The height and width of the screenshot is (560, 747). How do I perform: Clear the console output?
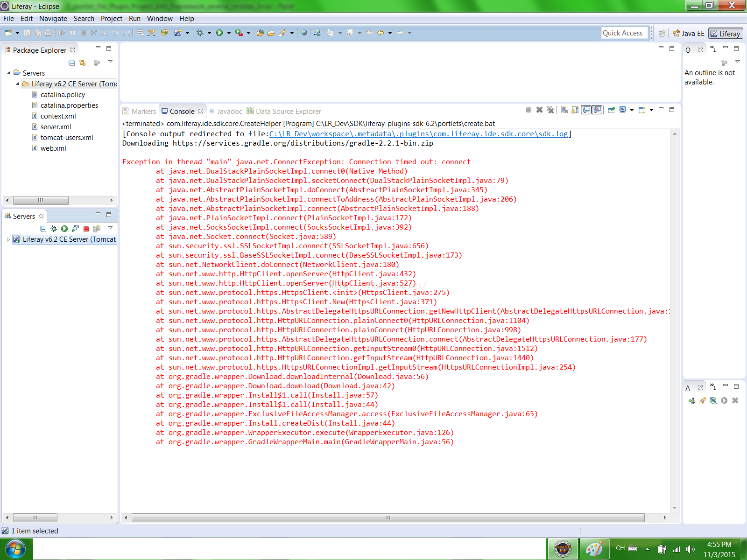[x=564, y=110]
